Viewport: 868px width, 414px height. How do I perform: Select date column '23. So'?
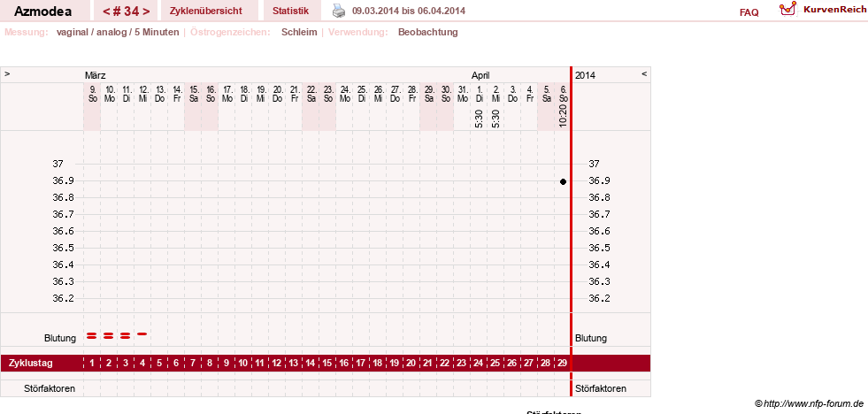pyautogui.click(x=327, y=94)
